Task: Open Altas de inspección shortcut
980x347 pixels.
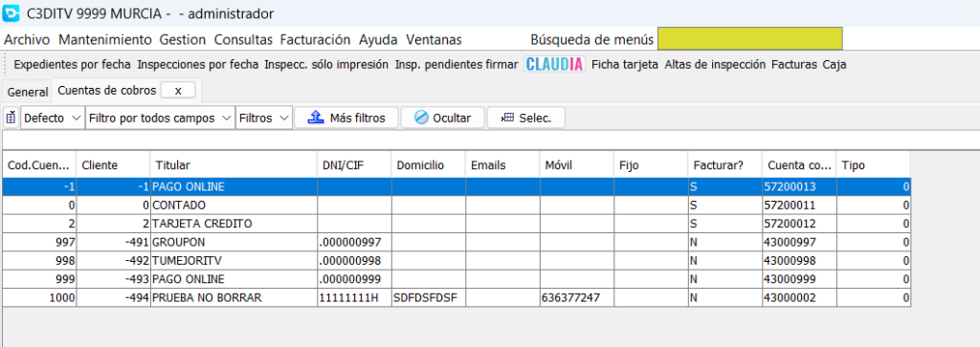Action: click(x=714, y=64)
